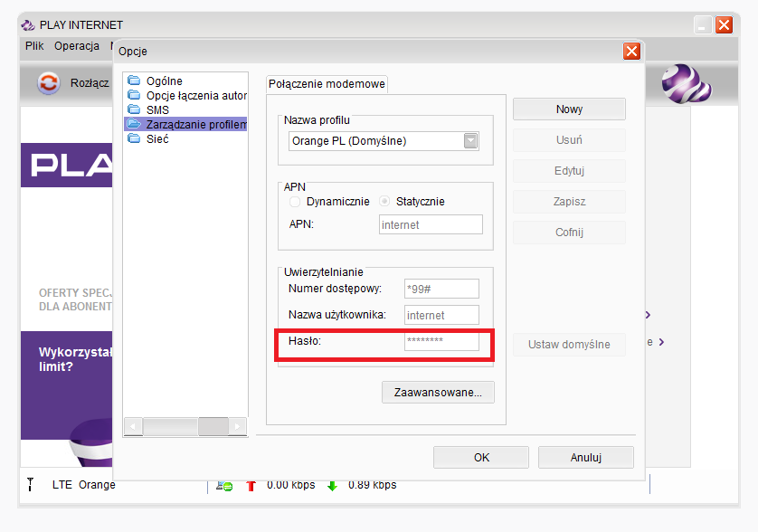Click the Zapisz button
The image size is (758, 532).
(x=570, y=202)
